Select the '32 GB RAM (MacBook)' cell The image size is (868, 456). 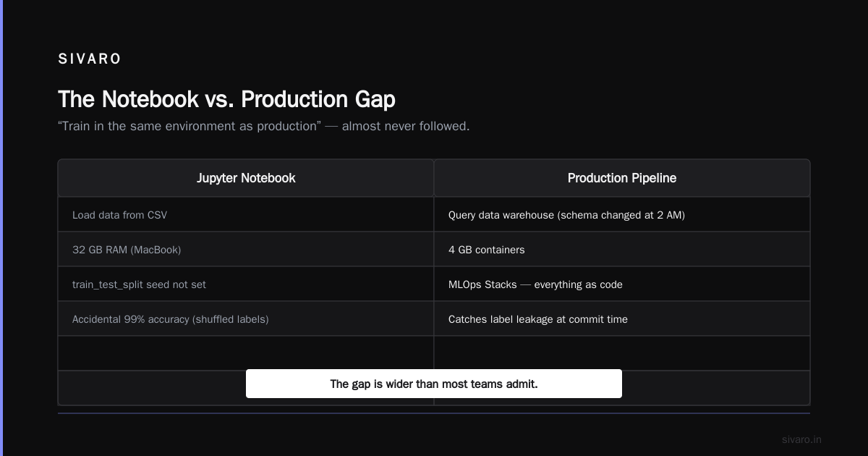246,250
